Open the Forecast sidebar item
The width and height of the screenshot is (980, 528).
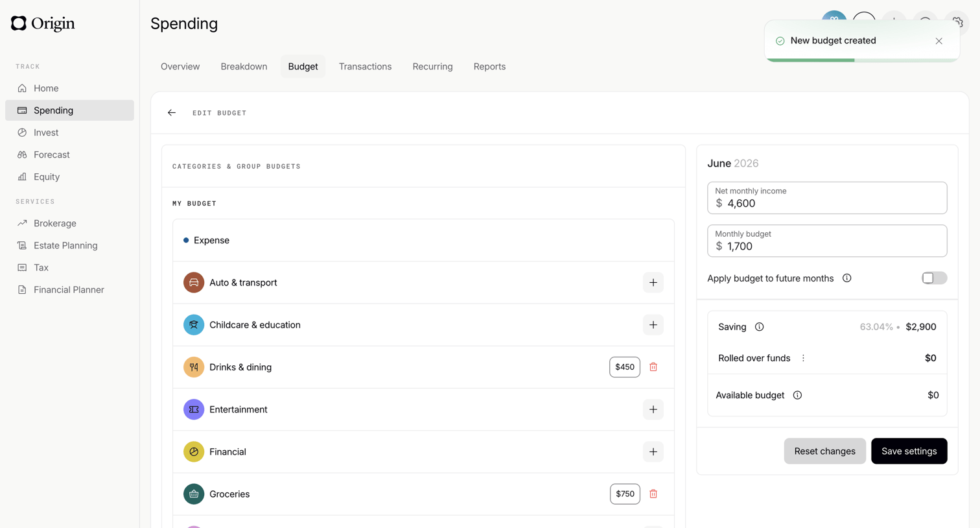[x=69, y=154]
